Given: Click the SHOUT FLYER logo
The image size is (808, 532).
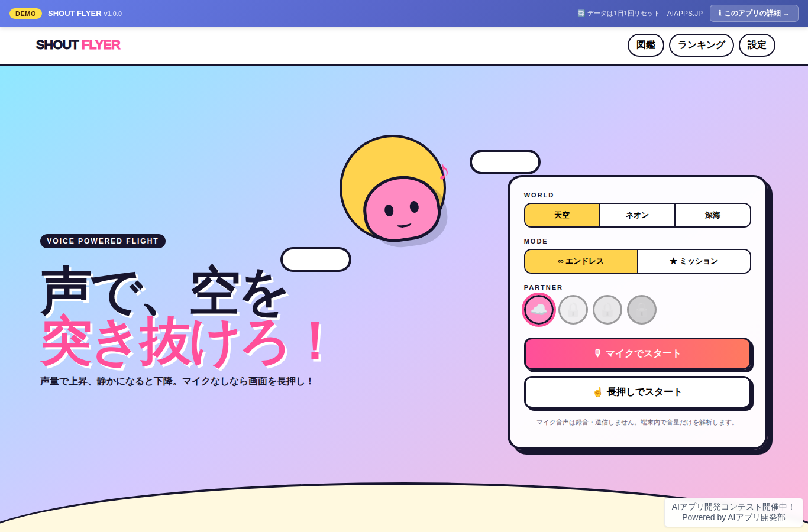Looking at the screenshot, I should pyautogui.click(x=78, y=45).
